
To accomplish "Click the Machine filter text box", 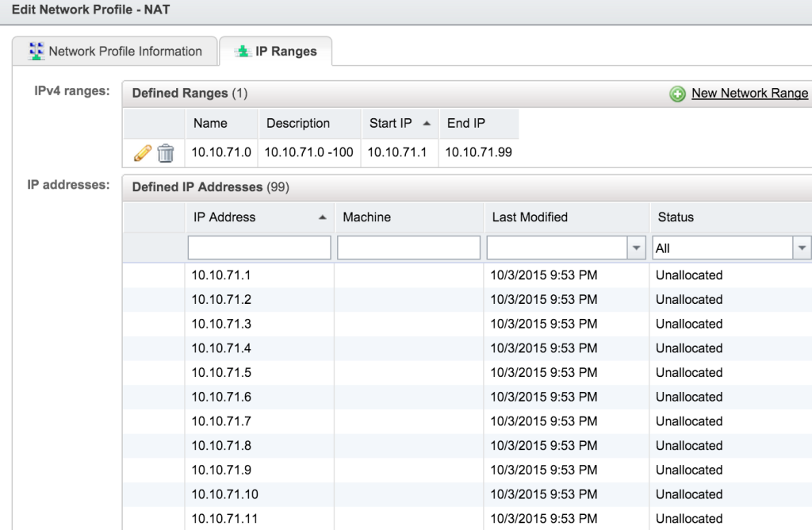I will click(408, 247).
